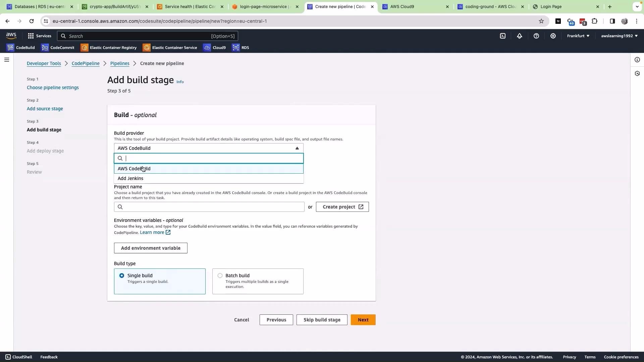This screenshot has width=644, height=362.
Task: Click Add environment variable button
Action: click(x=151, y=248)
